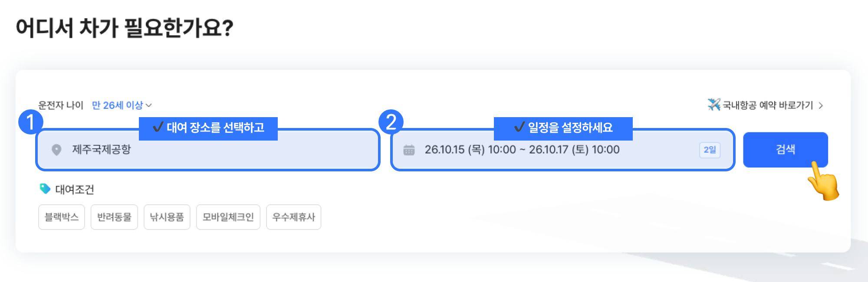Toggle the 반려동물 rental condition
The image size is (868, 282).
tap(114, 217)
